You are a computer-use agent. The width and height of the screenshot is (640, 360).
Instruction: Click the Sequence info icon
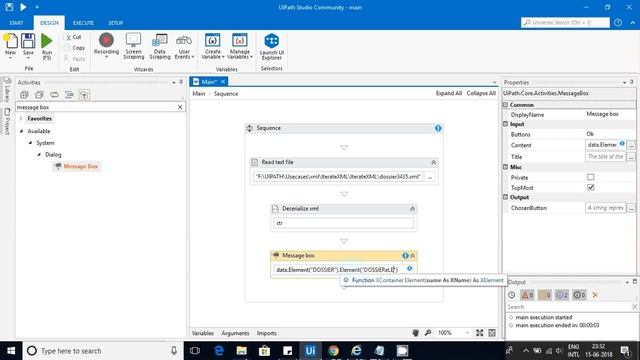[438, 128]
